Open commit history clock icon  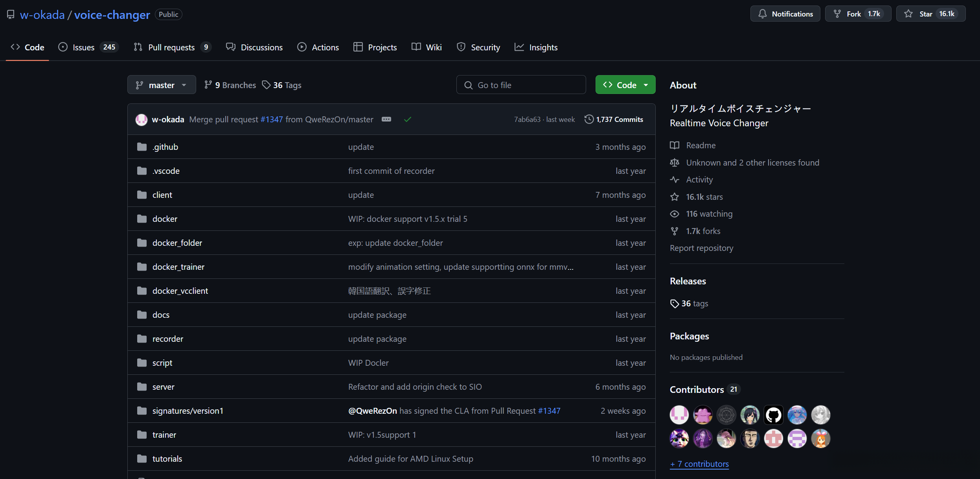[588, 119]
